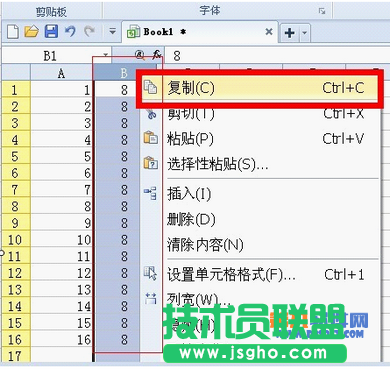Undo the last action
Viewport: 390px width, 369px height.
click(x=70, y=32)
